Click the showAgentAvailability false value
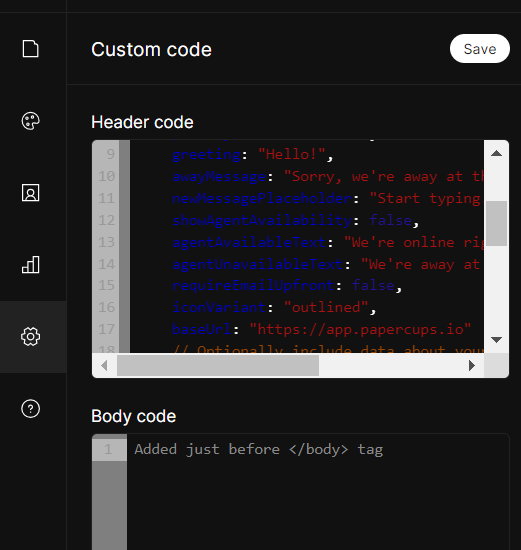521x550 pixels. (x=390, y=220)
